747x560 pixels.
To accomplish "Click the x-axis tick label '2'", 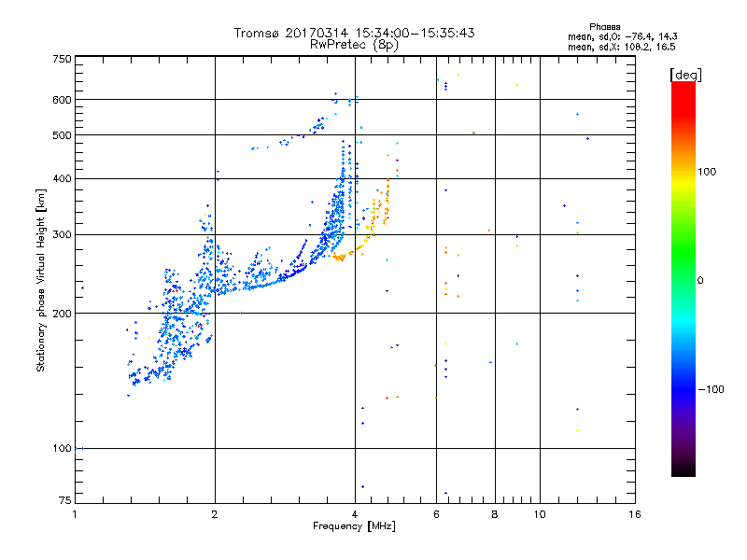I will (x=215, y=514).
